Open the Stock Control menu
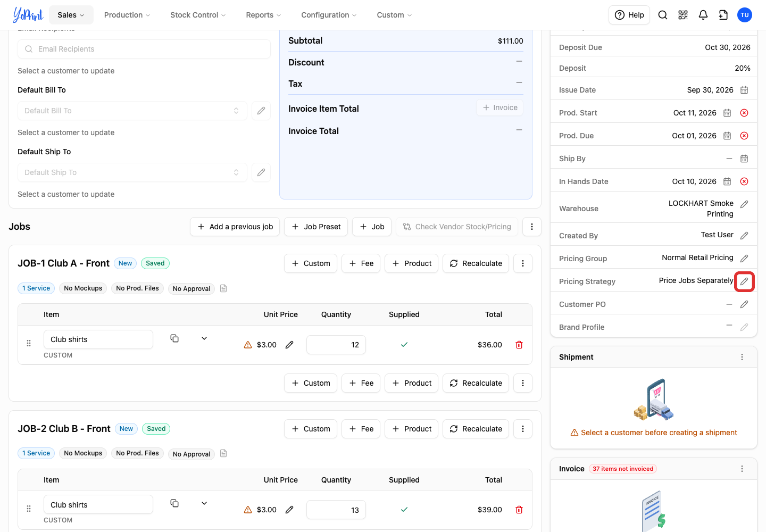Viewport: 766px width, 532px height. (198, 15)
